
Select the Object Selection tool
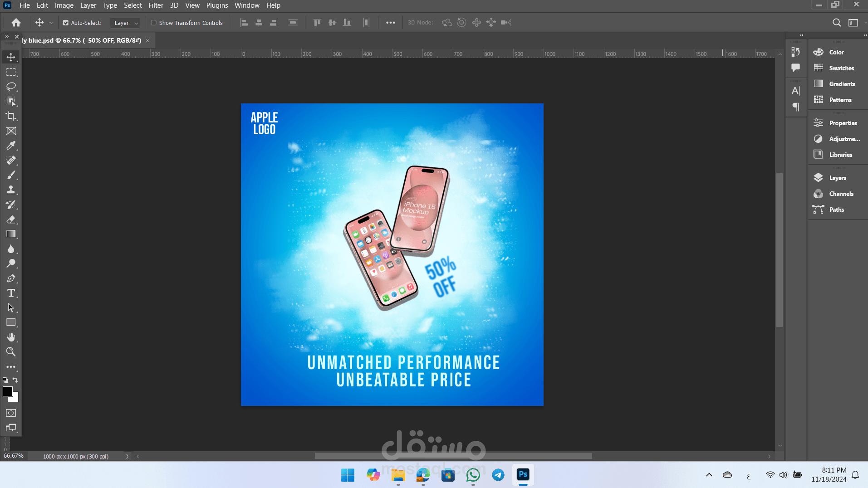11,102
